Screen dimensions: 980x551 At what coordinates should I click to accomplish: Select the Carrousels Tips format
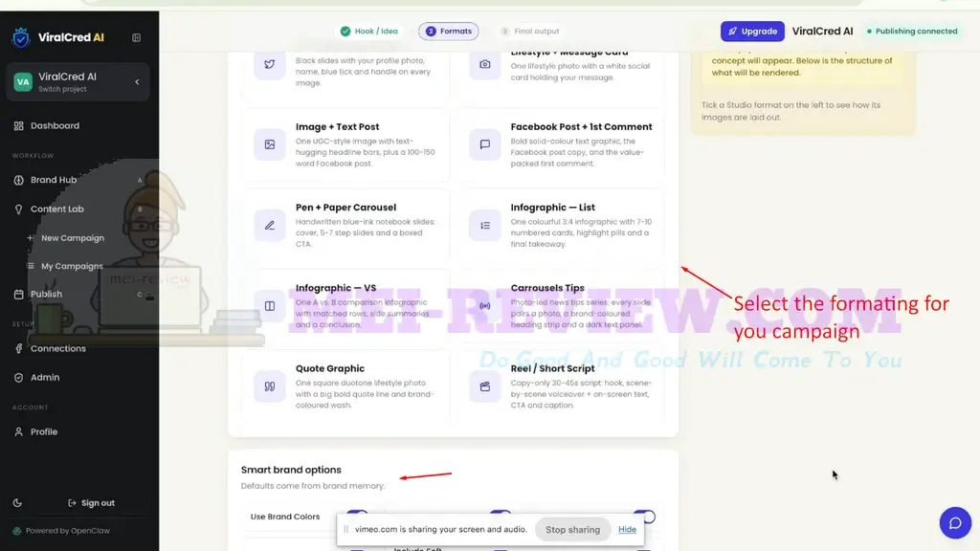[561, 306]
